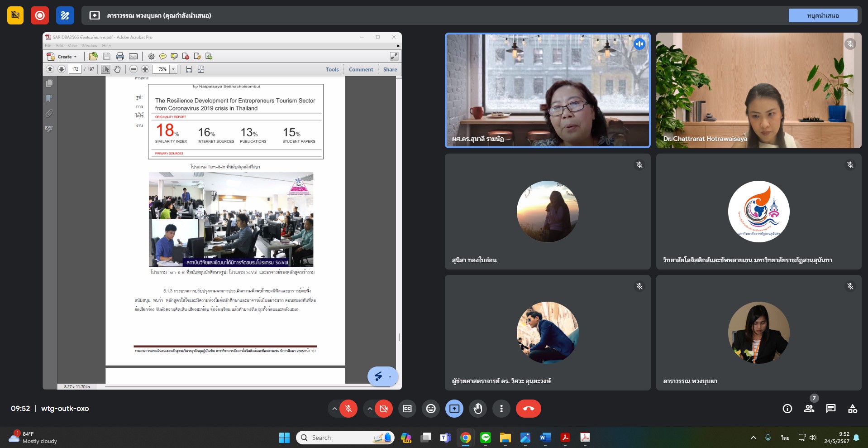Turn on the camera
The height and width of the screenshot is (448, 868).
point(384,409)
